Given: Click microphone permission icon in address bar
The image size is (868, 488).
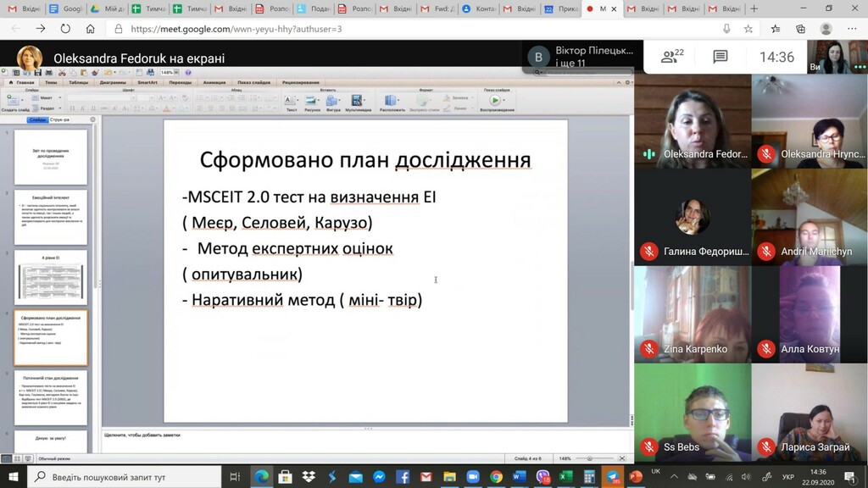Looking at the screenshot, I should coord(726,28).
